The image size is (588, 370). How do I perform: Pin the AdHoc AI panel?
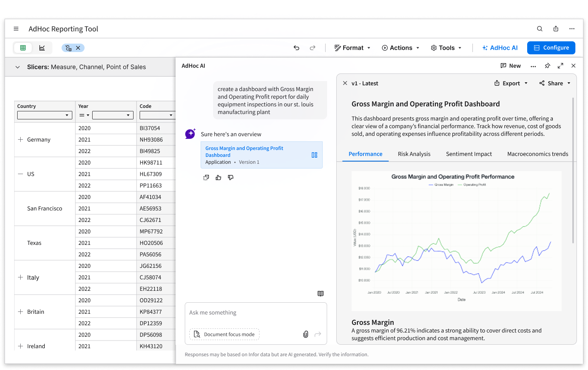[x=547, y=66]
